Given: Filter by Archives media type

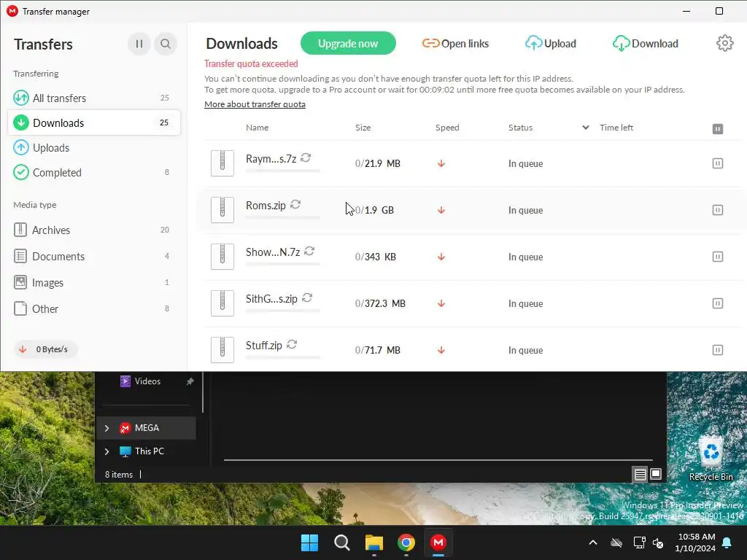Looking at the screenshot, I should tap(94, 230).
